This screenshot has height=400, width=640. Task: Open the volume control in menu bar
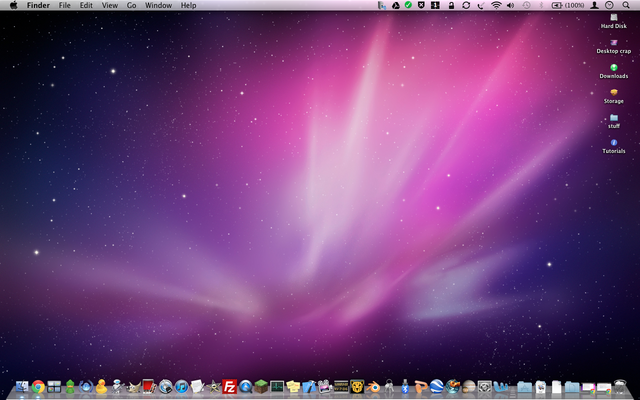pyautogui.click(x=511, y=5)
